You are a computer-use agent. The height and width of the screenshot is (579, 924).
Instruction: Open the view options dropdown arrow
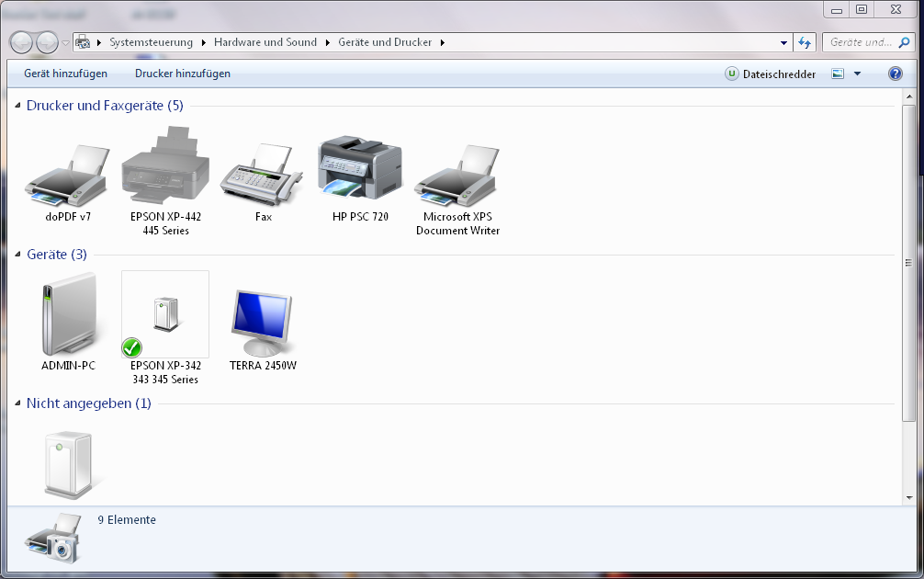(x=858, y=74)
